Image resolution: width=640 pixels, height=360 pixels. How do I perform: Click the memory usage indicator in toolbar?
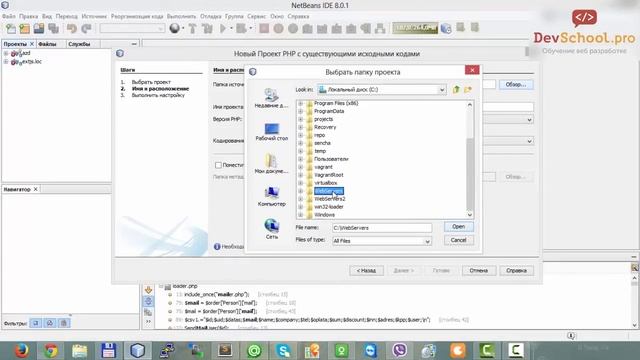pyautogui.click(x=415, y=28)
